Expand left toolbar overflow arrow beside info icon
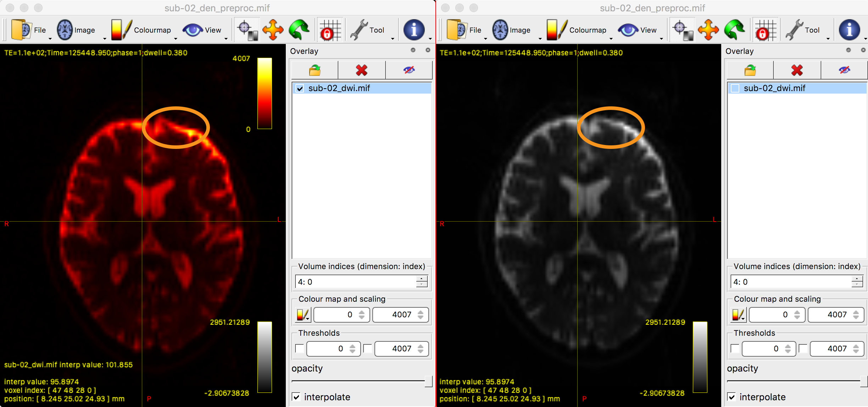Viewport: 868px width, 407px height. tap(430, 38)
